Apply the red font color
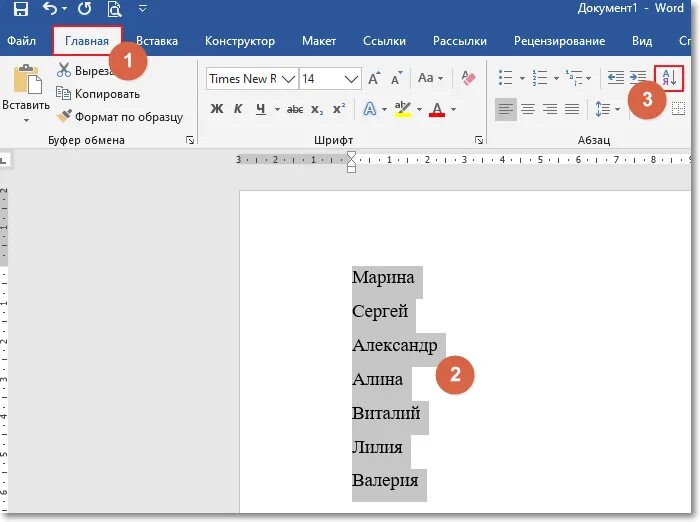The image size is (700, 522). pos(437,109)
